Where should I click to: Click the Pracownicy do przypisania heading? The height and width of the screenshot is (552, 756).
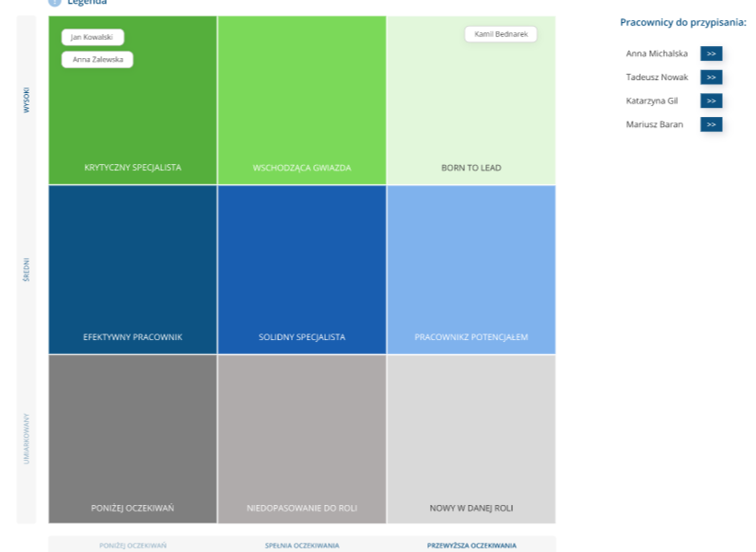[x=682, y=23]
